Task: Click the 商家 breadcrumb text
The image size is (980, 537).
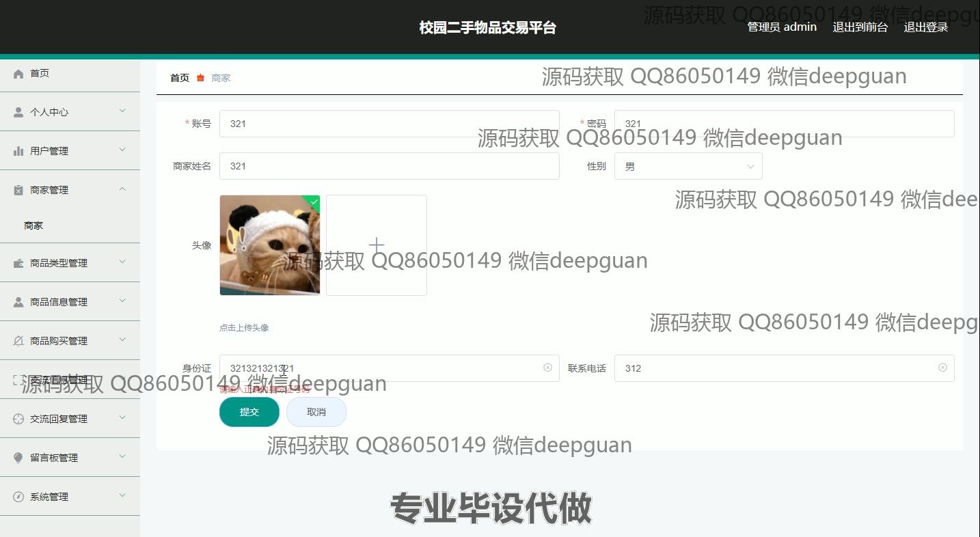Action: click(x=221, y=78)
